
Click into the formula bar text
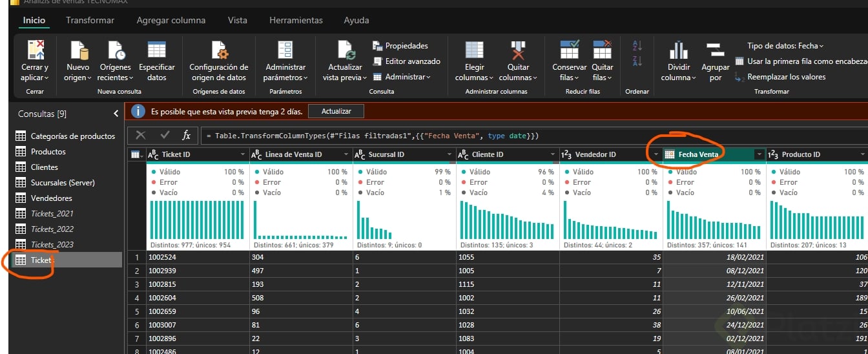(x=377, y=136)
